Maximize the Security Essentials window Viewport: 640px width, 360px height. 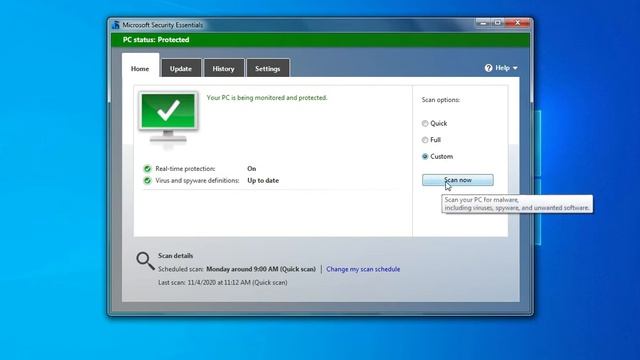click(x=498, y=23)
